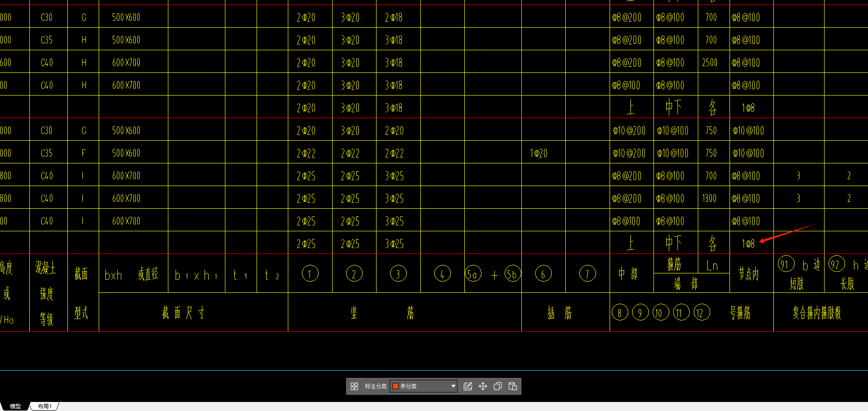Click circled number 9 marker
868x411 pixels.
pyautogui.click(x=640, y=312)
